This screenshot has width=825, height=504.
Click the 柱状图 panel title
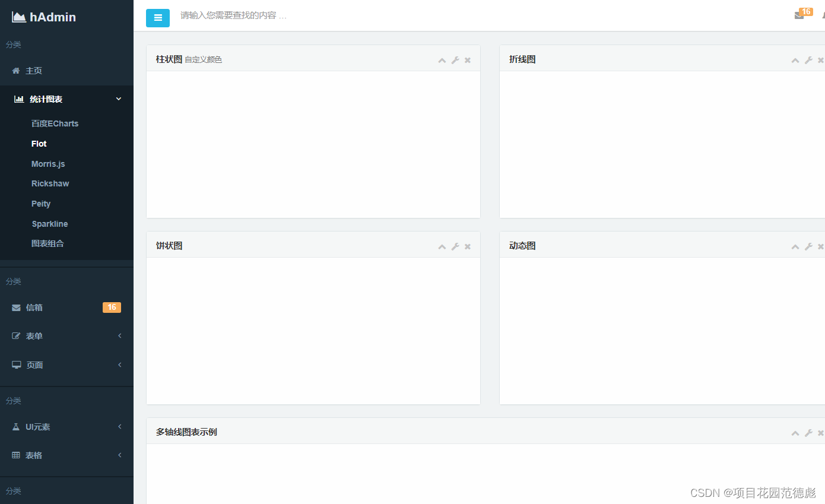(x=169, y=59)
